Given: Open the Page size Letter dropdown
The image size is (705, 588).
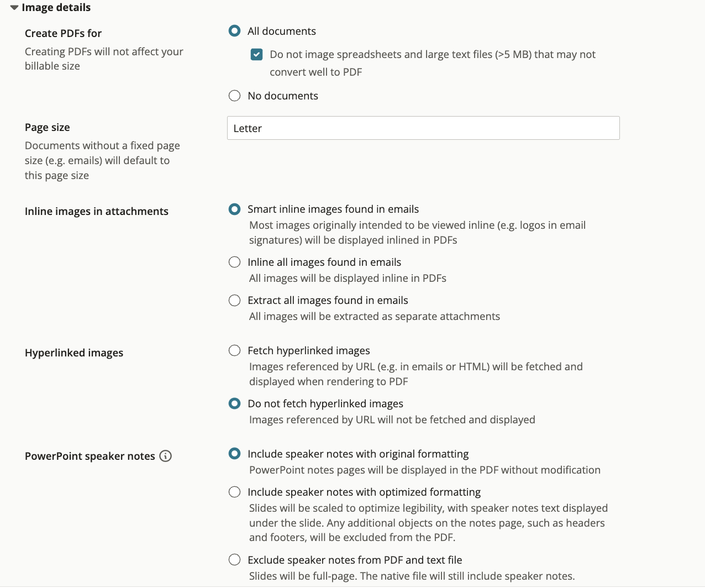Looking at the screenshot, I should point(423,128).
